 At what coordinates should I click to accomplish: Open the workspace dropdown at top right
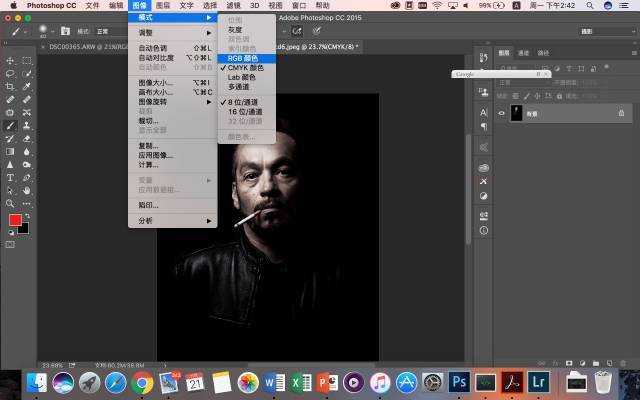[x=598, y=30]
